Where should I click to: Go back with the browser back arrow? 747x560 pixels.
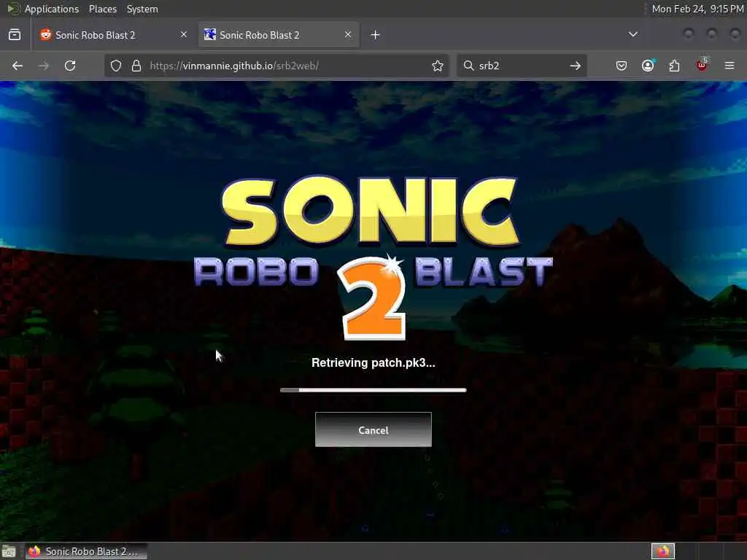(x=18, y=66)
